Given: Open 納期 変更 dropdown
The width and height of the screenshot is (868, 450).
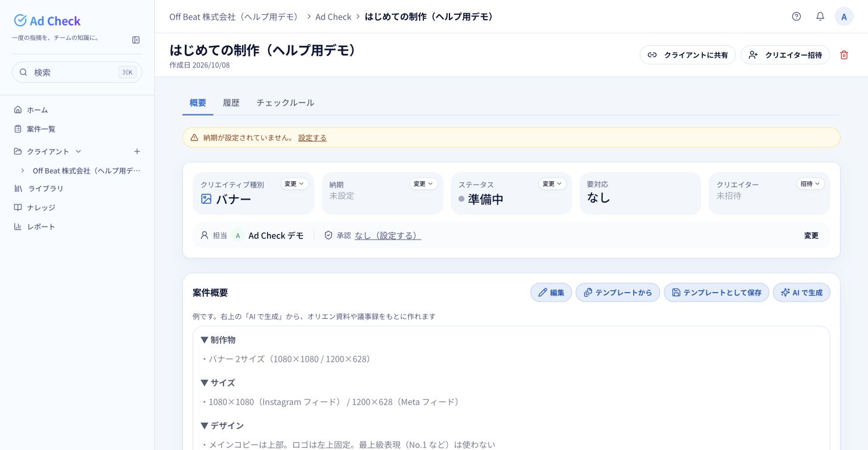Looking at the screenshot, I should pyautogui.click(x=424, y=184).
